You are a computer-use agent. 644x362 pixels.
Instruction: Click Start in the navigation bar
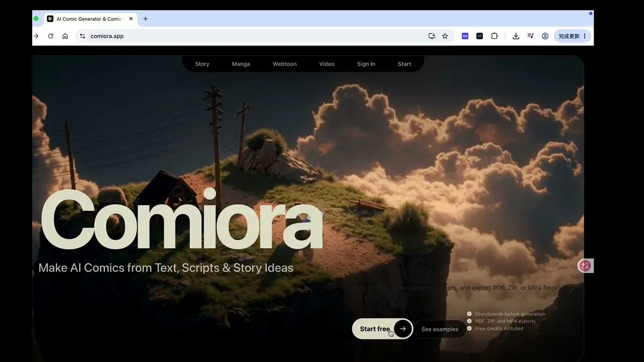pyautogui.click(x=405, y=64)
